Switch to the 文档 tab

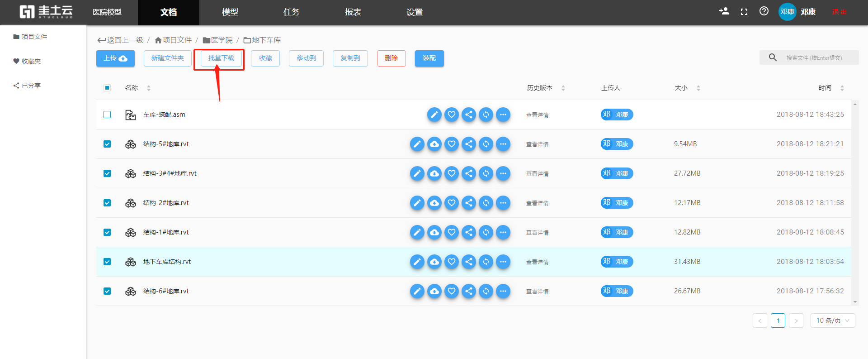coord(169,12)
